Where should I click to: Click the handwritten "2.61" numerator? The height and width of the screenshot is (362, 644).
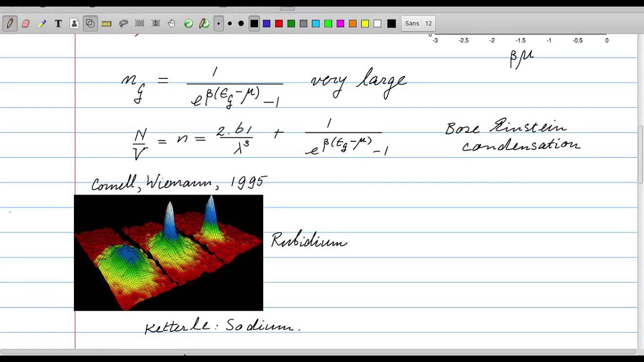tap(234, 130)
